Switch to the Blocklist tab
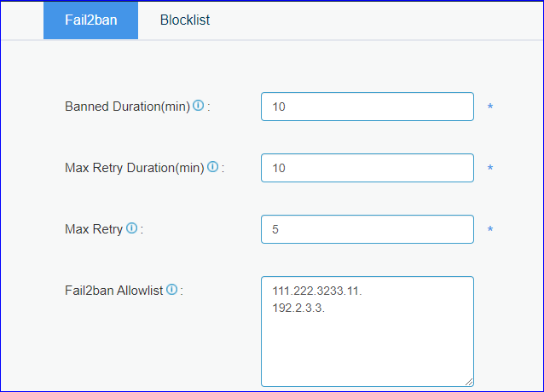 click(x=185, y=20)
